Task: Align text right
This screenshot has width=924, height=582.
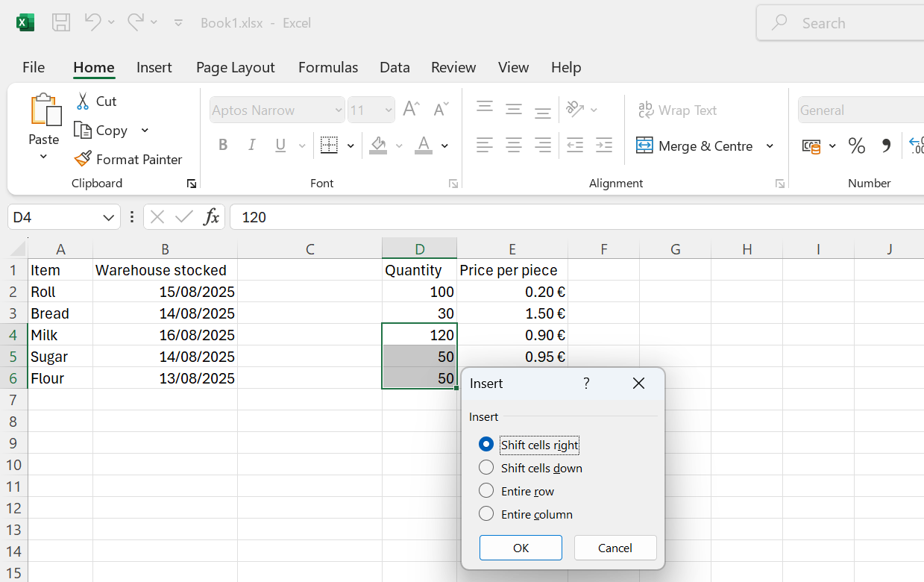Action: click(x=543, y=145)
